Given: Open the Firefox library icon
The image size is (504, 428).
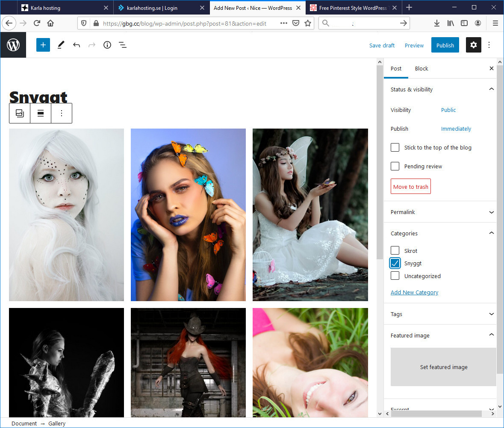Looking at the screenshot, I should 451,23.
